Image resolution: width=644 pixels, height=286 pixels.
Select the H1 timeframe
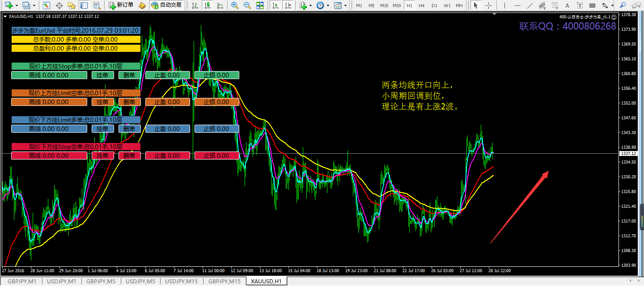pyautogui.click(x=409, y=5)
